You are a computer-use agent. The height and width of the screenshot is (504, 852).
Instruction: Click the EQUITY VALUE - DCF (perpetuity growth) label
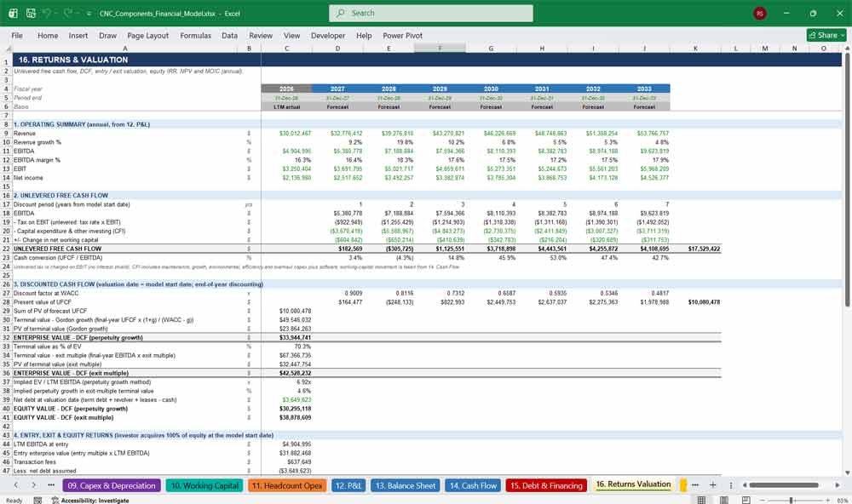pyautogui.click(x=71, y=409)
